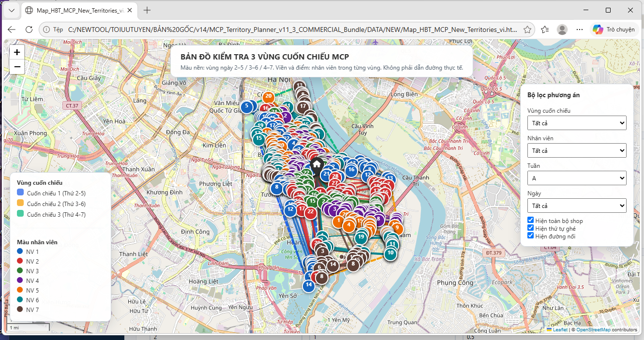Viewport: 644px width, 340px height.
Task: Zoom in on the map with plus
Action: pyautogui.click(x=17, y=52)
